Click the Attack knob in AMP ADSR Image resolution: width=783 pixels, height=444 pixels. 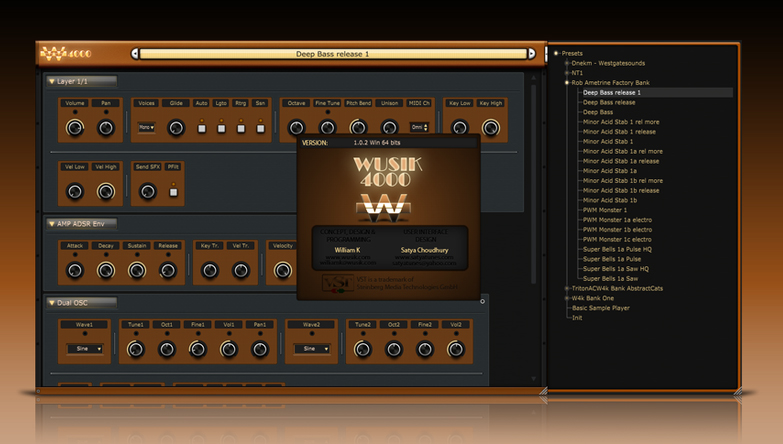(75, 270)
